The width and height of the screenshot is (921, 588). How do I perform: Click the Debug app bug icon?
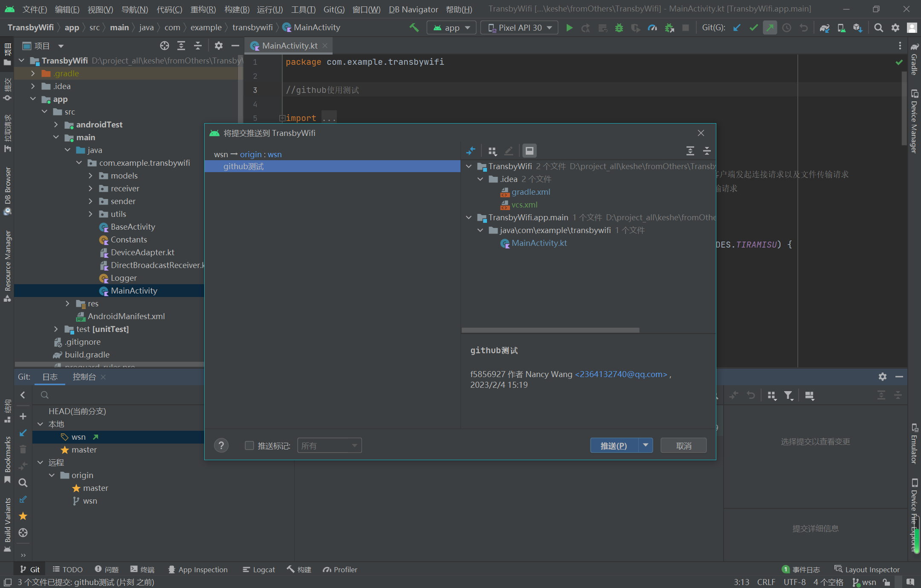click(619, 28)
